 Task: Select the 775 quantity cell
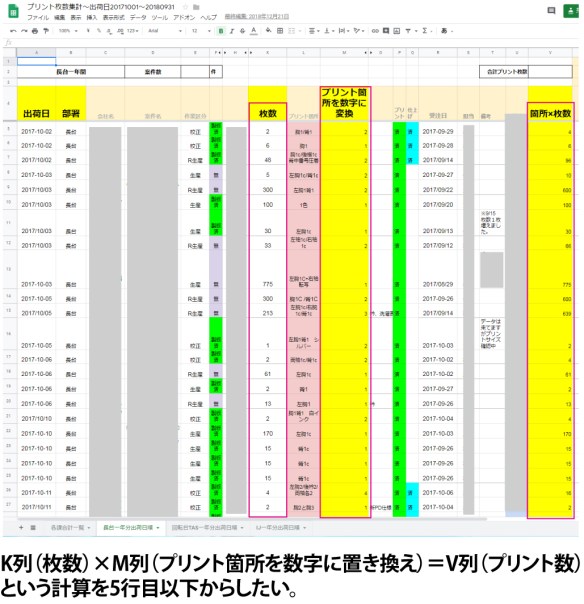pos(268,269)
